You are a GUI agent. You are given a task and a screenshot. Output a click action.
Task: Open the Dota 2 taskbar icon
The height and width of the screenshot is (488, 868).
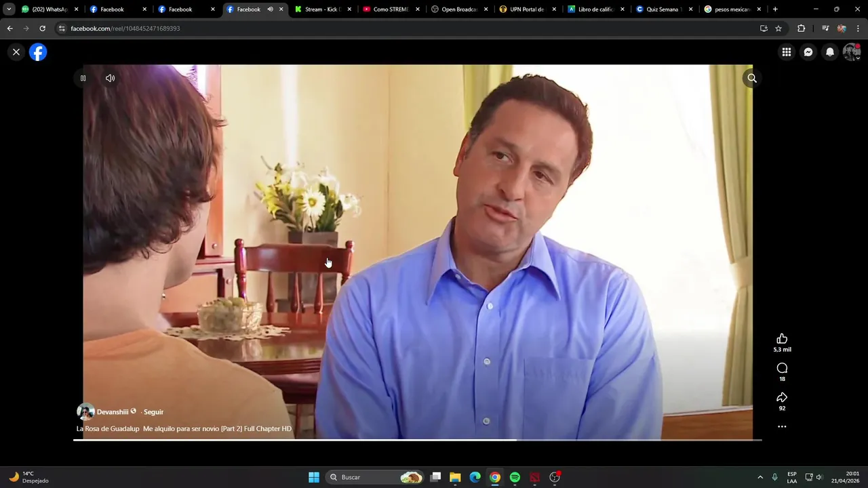[x=535, y=477]
